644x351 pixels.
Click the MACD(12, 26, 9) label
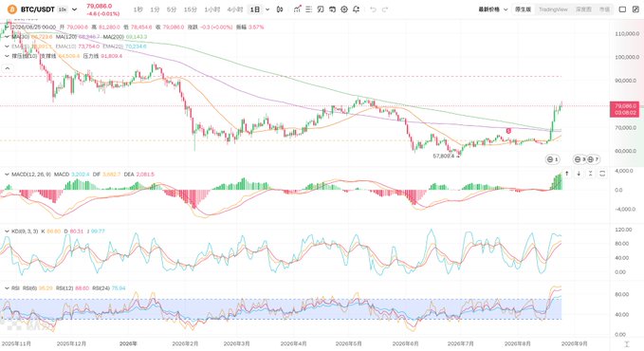coord(31,175)
